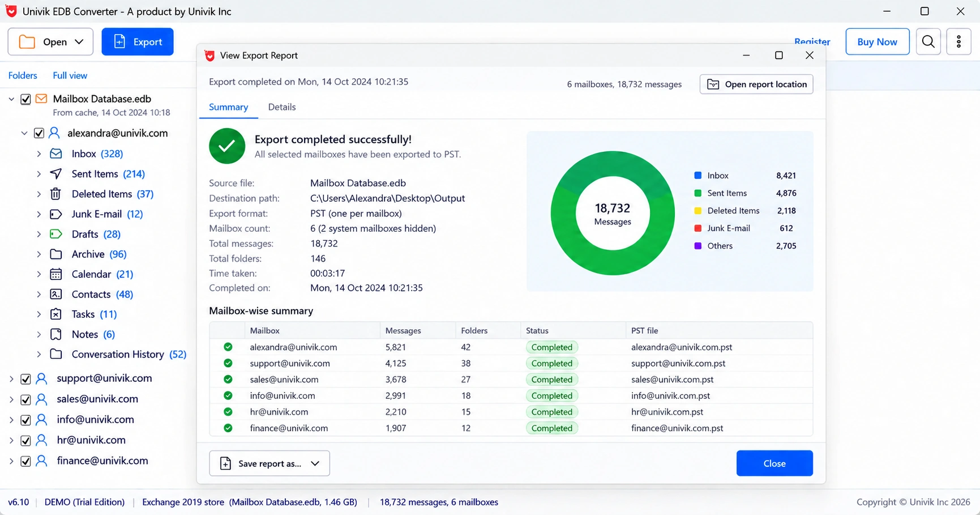Click Open report location button
Viewport: 980px width, 515px height.
point(756,84)
